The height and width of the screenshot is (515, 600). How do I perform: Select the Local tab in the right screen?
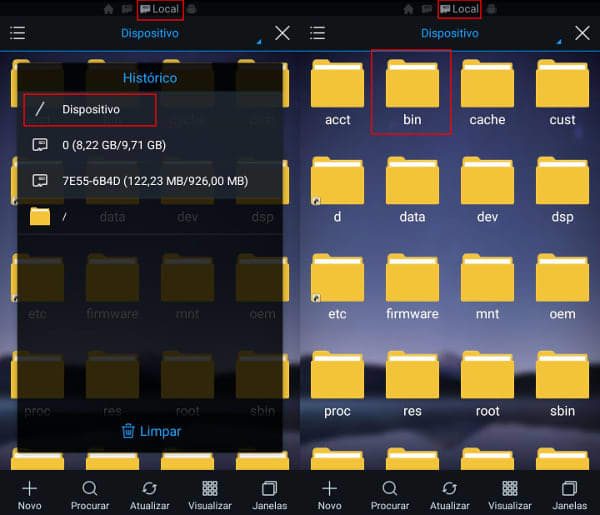point(460,10)
